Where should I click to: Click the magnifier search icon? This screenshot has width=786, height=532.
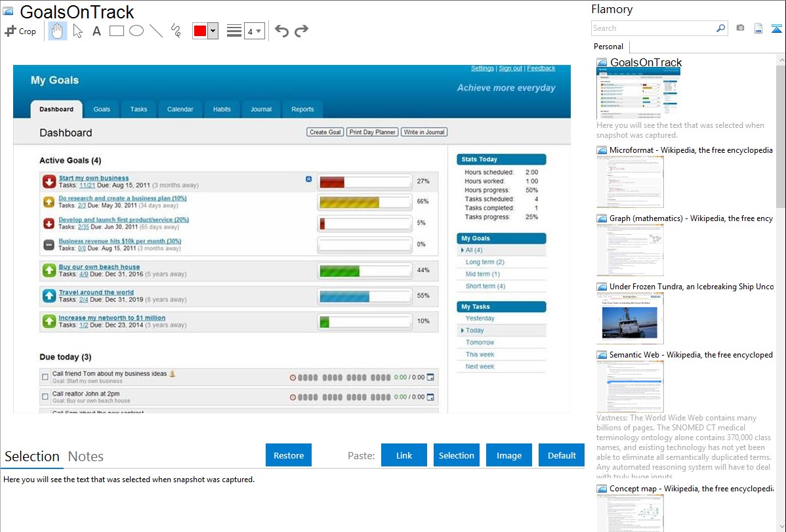[x=720, y=28]
